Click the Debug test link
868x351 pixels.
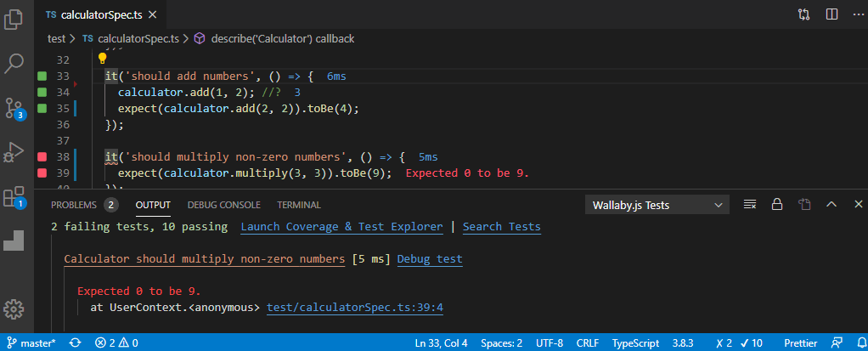coord(430,259)
